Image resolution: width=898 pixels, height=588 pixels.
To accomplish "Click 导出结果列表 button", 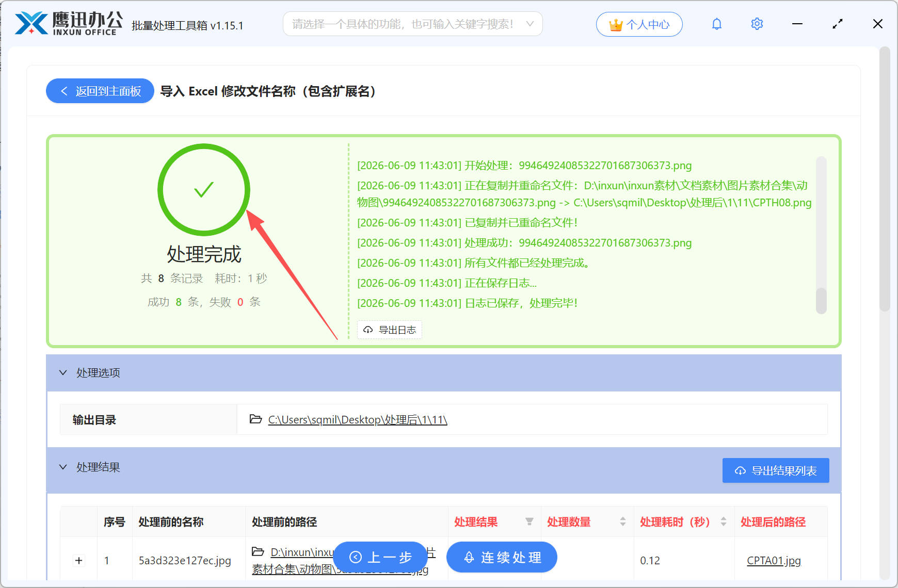I will 776,470.
